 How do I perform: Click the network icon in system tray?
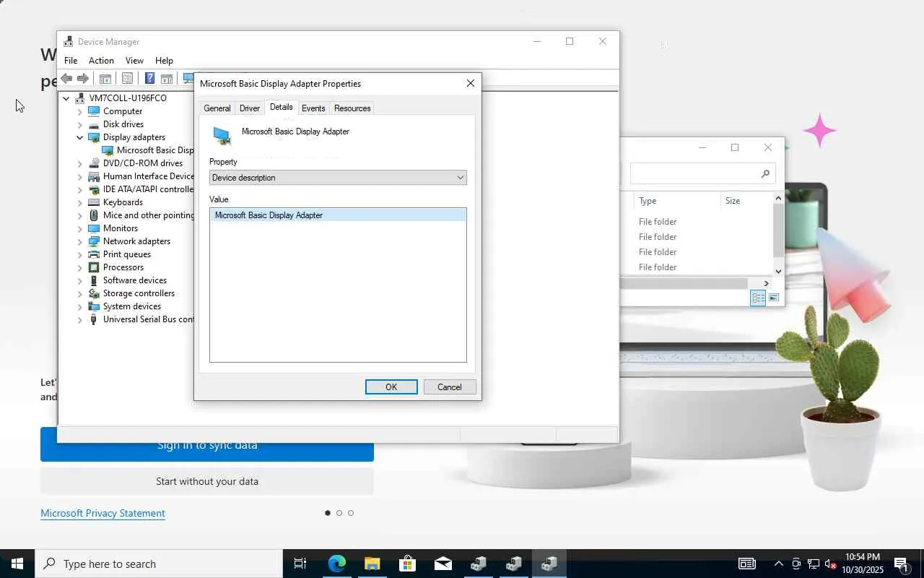[814, 564]
